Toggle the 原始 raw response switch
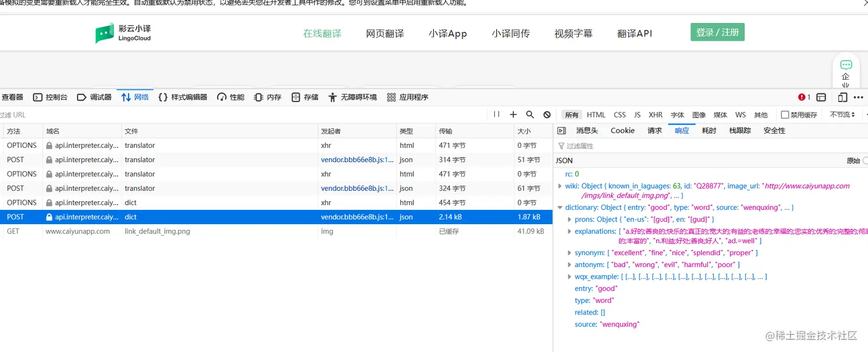Viewport: 868px width, 352px height. click(865, 161)
